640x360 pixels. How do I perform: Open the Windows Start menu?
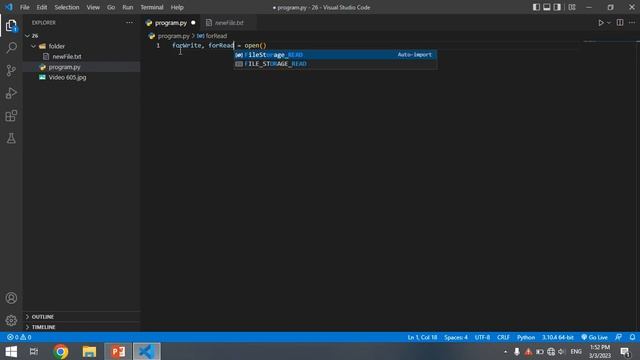pyautogui.click(x=11, y=351)
